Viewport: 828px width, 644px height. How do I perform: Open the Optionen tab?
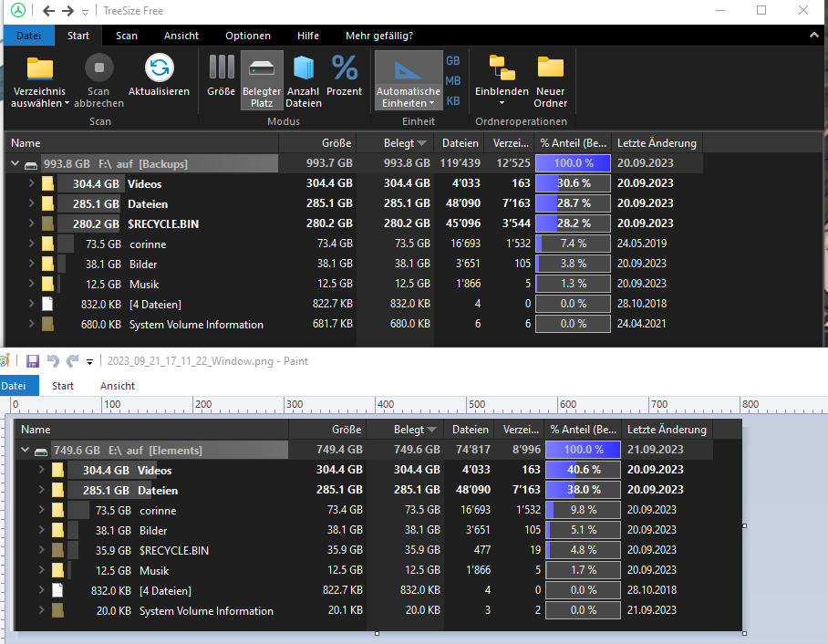pyautogui.click(x=248, y=36)
